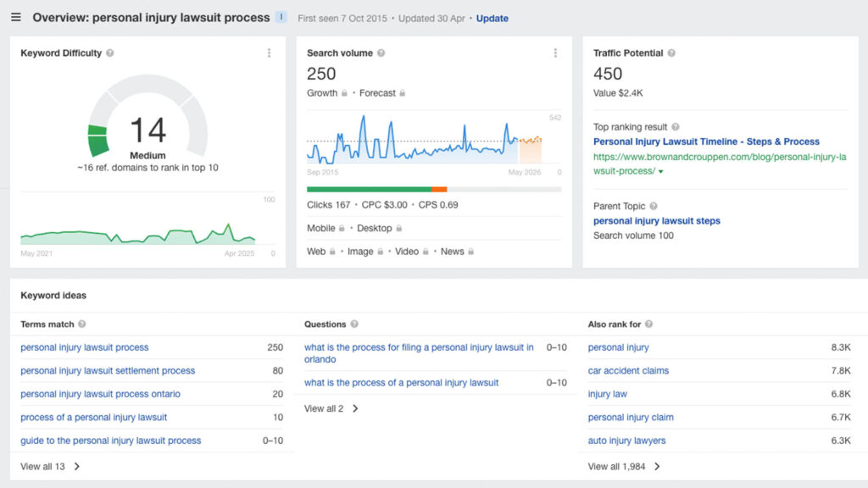The image size is (868, 488).
Task: Click the Mobile label
Action: coord(321,228)
